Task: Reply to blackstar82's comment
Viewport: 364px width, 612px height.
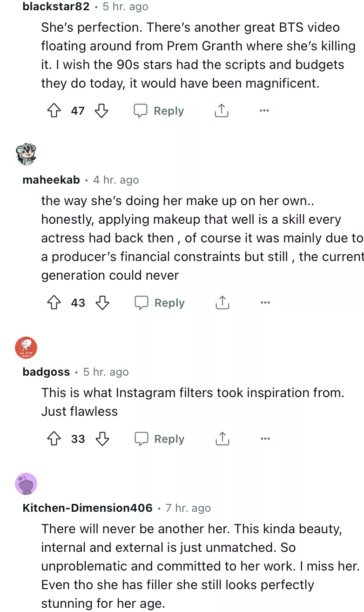Action: (x=159, y=111)
